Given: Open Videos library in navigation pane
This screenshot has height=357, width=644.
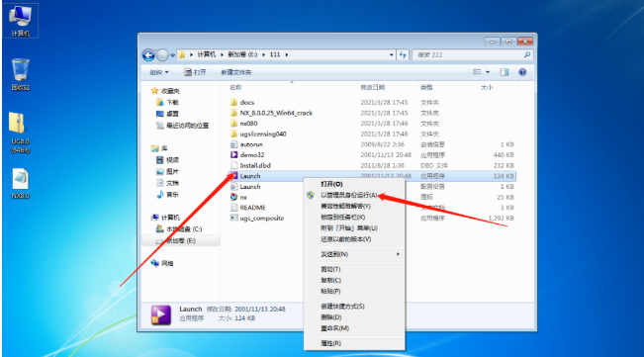Looking at the screenshot, I should [167, 159].
